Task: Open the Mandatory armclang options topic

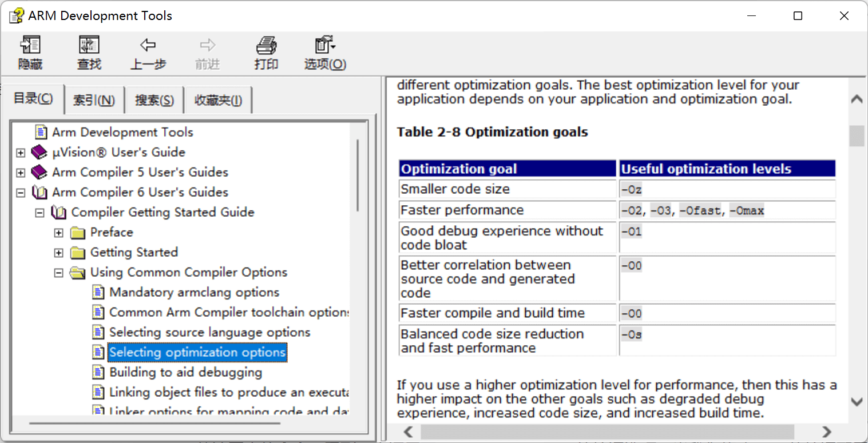Action: [x=194, y=293]
